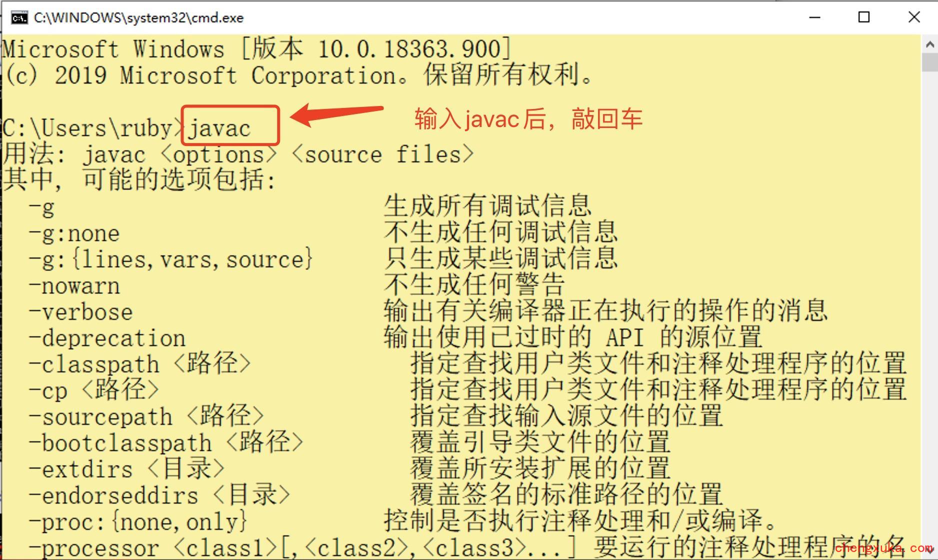Click the vertical scrollbar thumb
The width and height of the screenshot is (938, 560).
(929, 62)
